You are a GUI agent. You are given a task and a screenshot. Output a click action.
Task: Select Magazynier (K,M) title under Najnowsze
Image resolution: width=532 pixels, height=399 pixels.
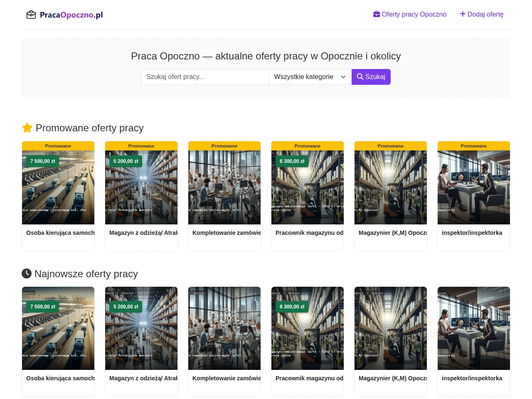pos(393,378)
